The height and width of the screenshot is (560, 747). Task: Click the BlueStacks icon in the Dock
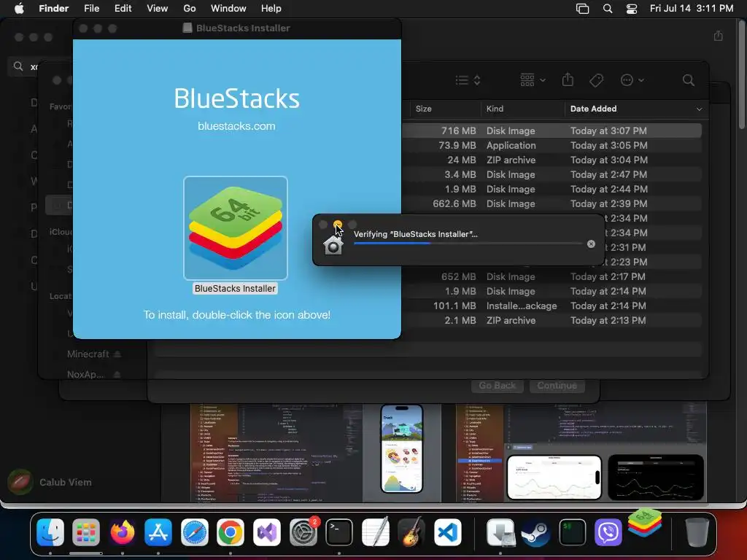[x=645, y=524]
